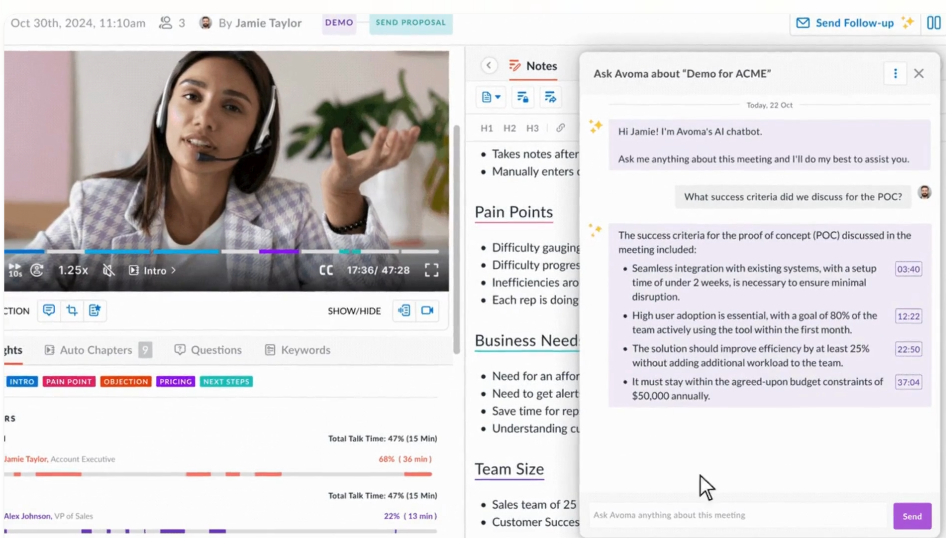Viewport: 946px width, 538px height.
Task: Click the DEMO meeting type badge
Action: click(x=339, y=22)
